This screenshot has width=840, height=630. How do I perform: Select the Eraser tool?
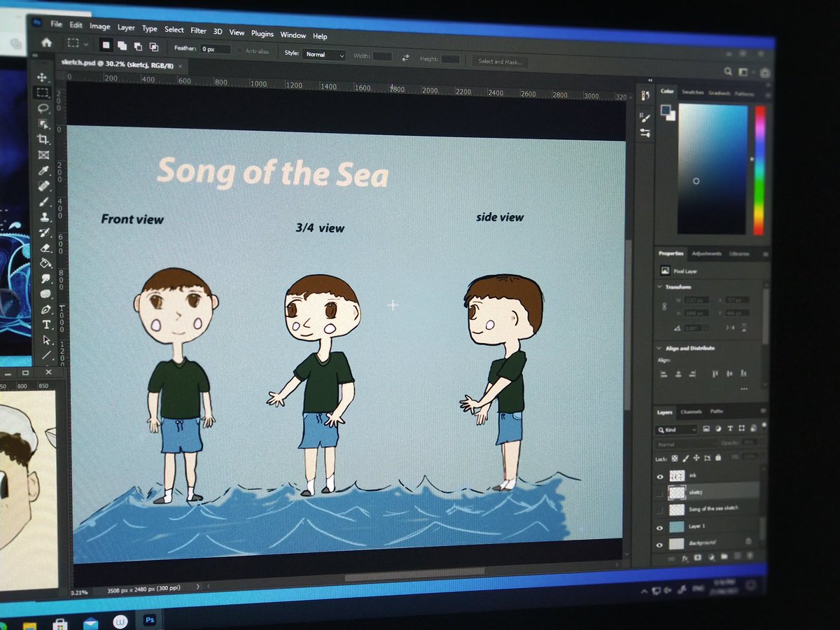45,248
